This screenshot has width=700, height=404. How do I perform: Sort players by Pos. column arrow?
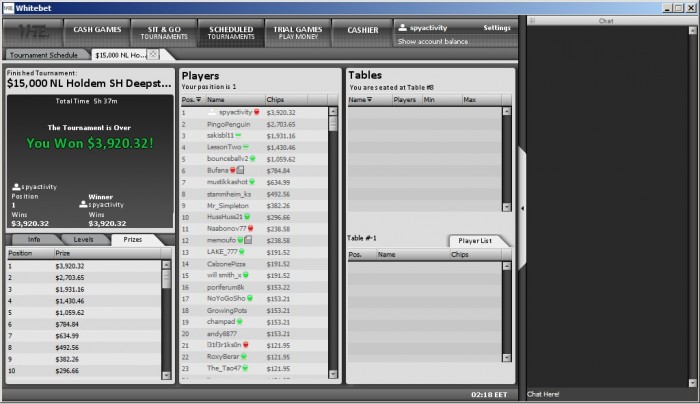click(x=199, y=100)
